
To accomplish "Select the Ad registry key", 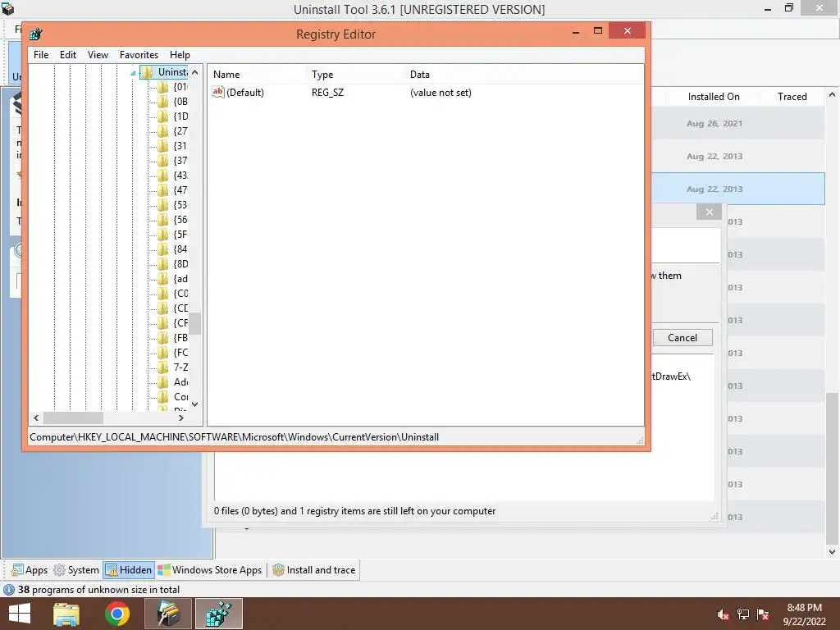I will (x=180, y=382).
